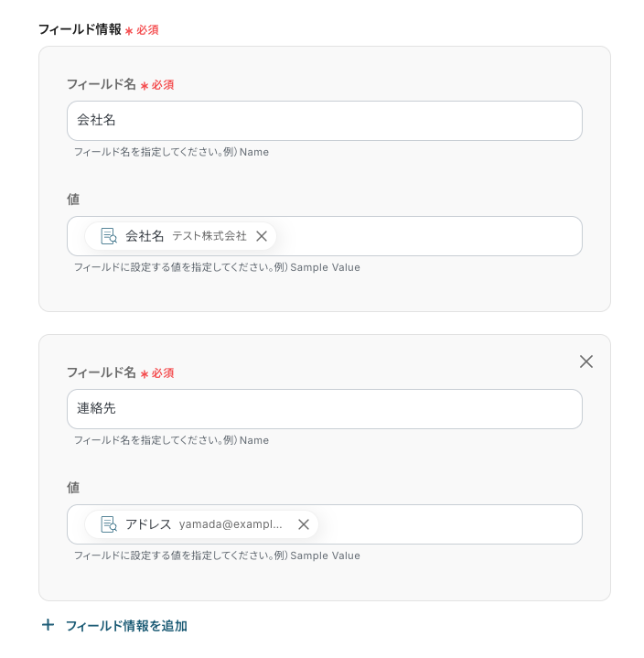Click the 値 label above アドレス chip
Screen dimensions: 644x658
[73, 487]
